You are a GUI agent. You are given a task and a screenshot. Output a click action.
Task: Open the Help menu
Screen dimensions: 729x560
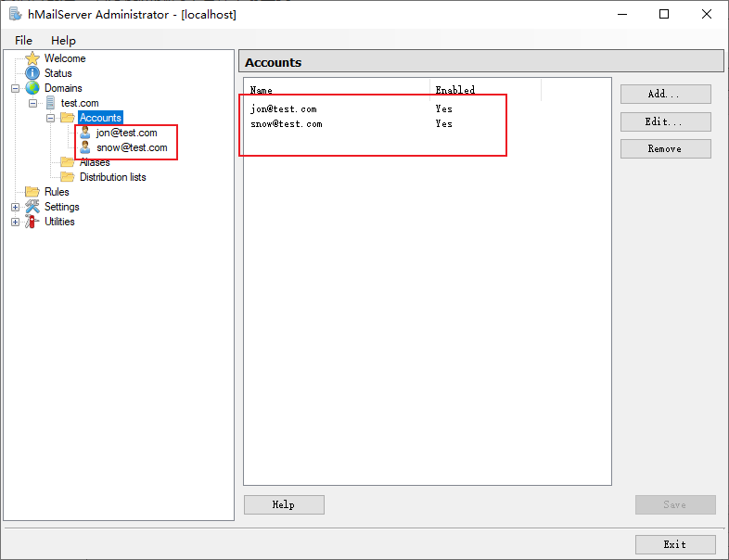pos(63,41)
